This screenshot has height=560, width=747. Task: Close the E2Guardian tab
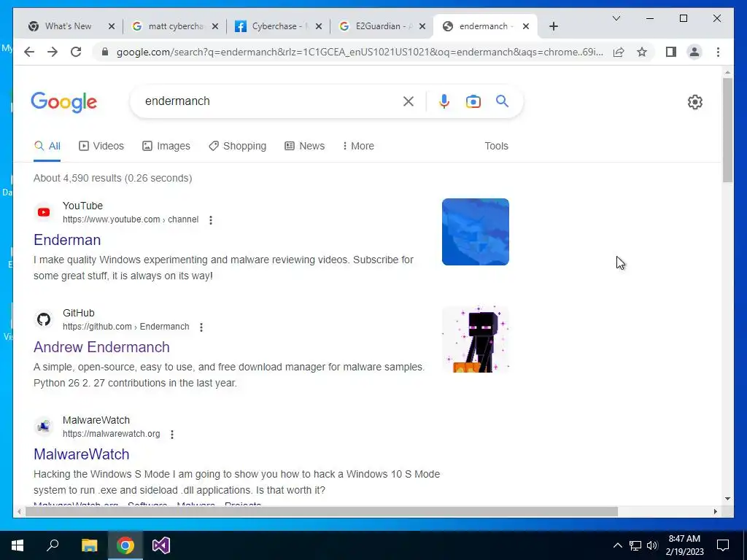[x=422, y=26]
